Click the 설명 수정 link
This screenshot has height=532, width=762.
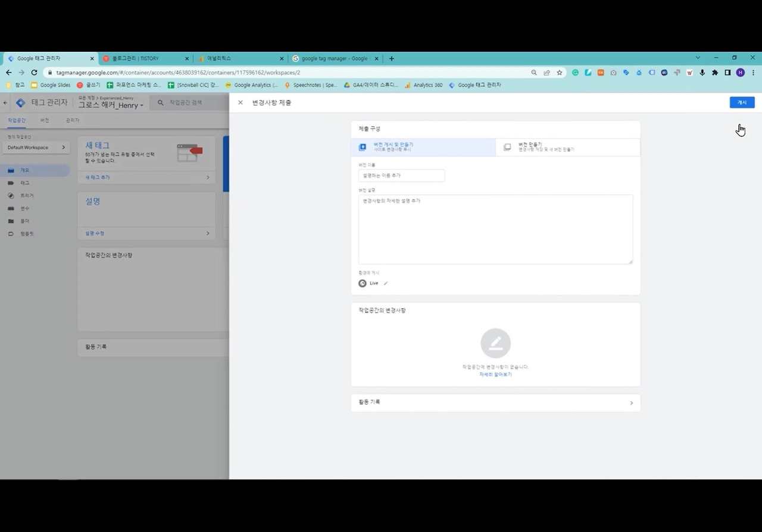click(95, 233)
